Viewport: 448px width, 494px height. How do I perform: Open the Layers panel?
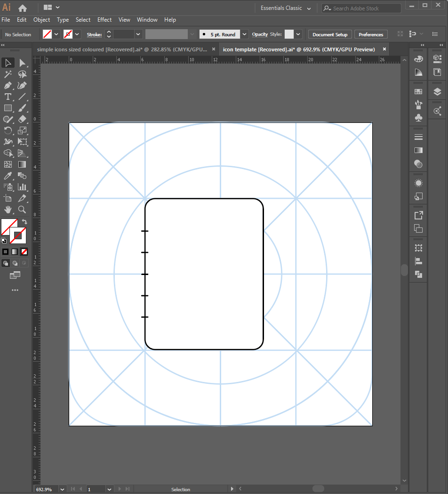(x=437, y=92)
